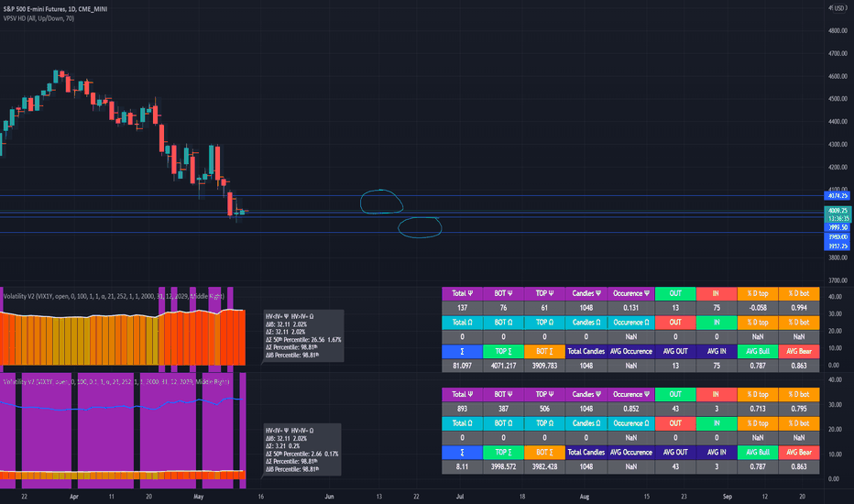Click the 3909.783 BOT Σ value
The image size is (854, 504).
(x=544, y=366)
